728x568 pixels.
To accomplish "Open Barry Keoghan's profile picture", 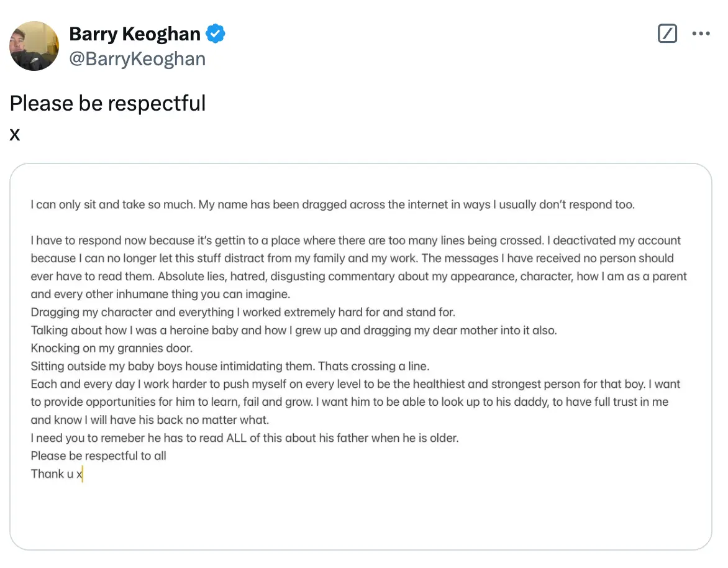I will tap(34, 45).
